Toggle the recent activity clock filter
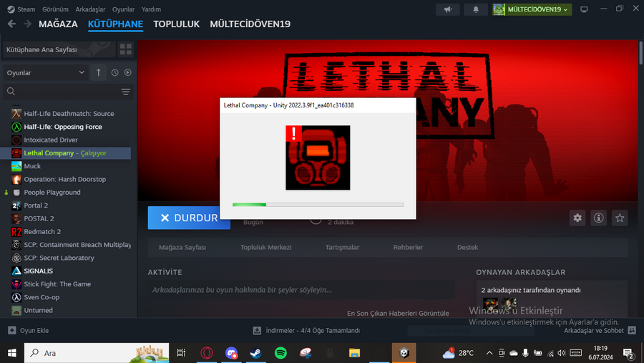The image size is (644, 363). coord(115,72)
